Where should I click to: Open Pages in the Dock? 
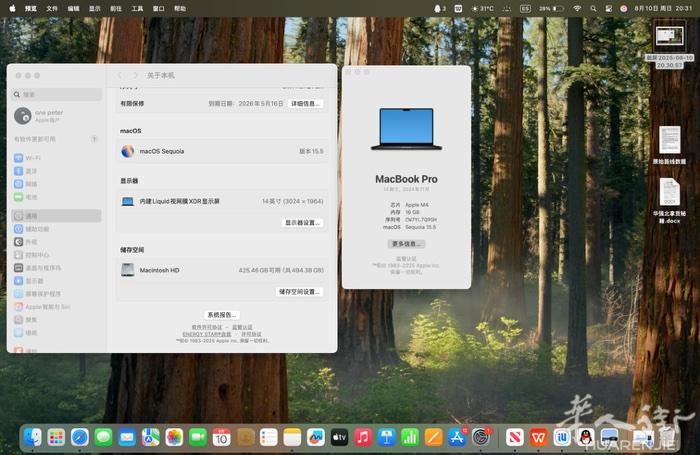pyautogui.click(x=433, y=437)
